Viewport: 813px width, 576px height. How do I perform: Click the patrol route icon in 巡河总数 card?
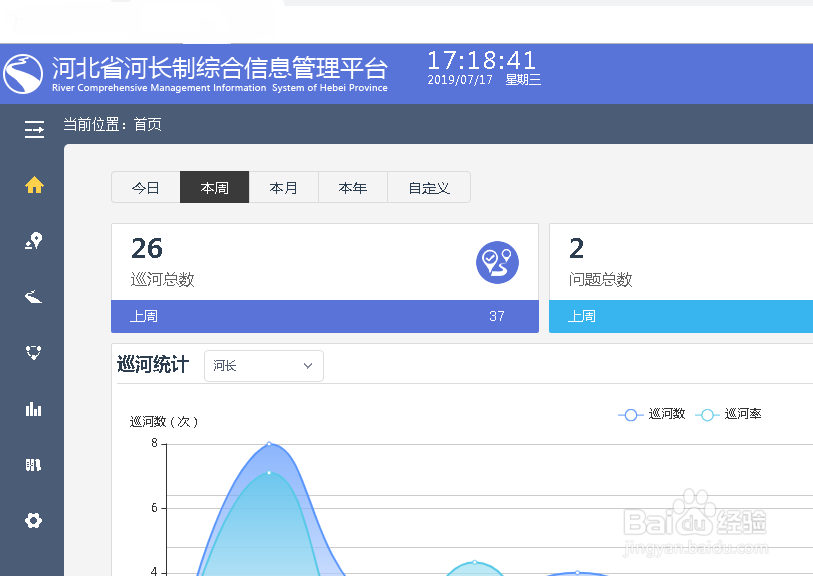[x=497, y=262]
